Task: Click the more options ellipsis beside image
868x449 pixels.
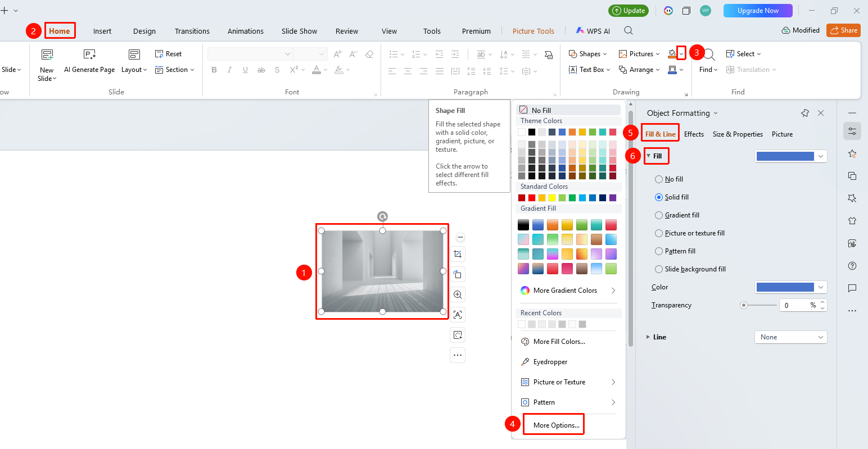Action: pos(458,355)
